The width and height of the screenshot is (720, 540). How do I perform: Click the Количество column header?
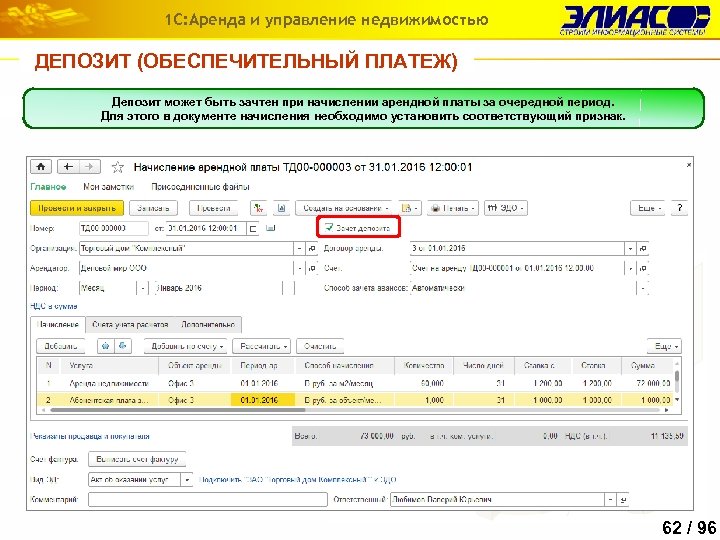424,366
